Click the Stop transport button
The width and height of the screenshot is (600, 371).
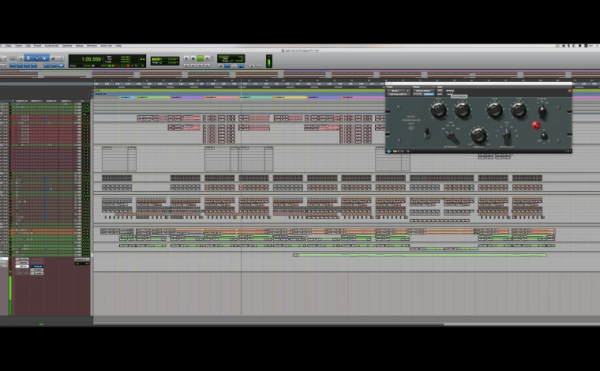[193, 59]
